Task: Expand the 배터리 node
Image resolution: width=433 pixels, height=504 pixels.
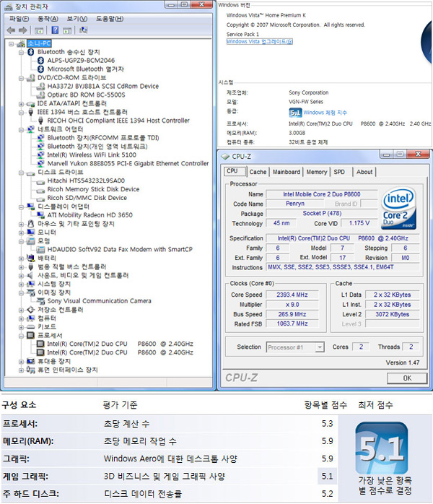Action: click(x=21, y=258)
